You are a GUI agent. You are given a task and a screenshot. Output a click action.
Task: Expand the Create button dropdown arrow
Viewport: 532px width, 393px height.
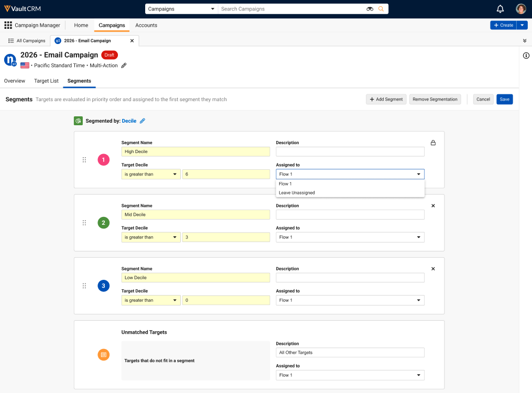tap(522, 25)
